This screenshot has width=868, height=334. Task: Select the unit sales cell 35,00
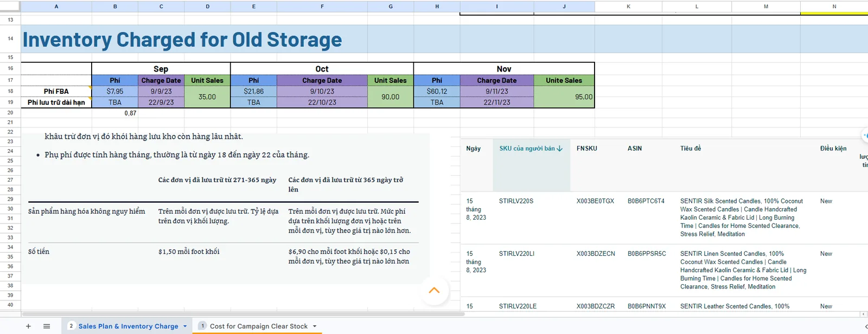[207, 97]
